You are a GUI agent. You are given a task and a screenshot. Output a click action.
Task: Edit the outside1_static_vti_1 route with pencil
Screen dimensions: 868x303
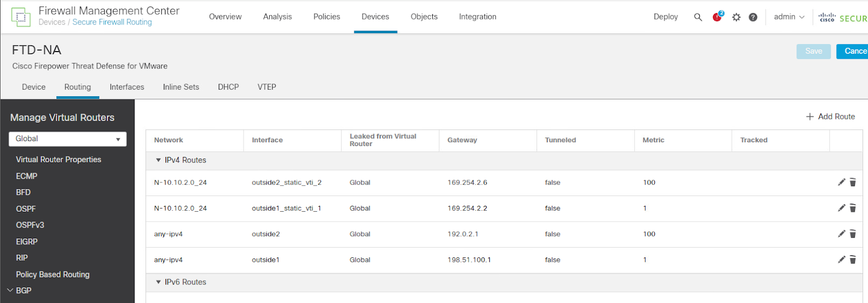click(841, 208)
